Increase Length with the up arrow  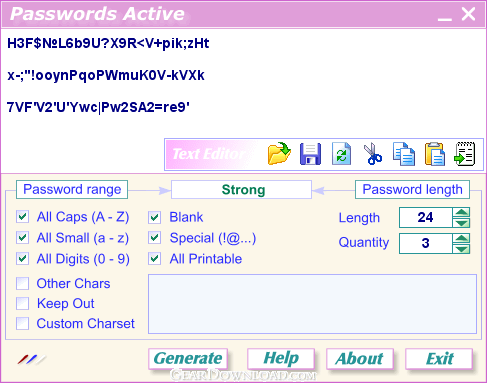point(461,212)
